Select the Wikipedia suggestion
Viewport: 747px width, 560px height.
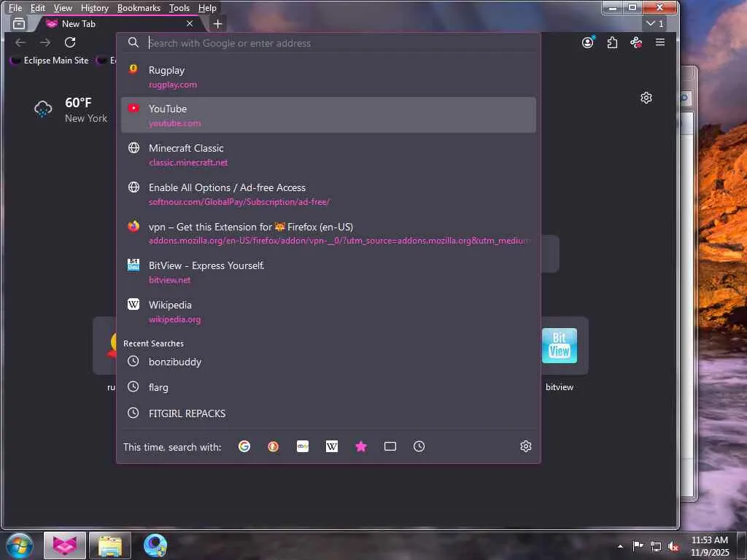[x=328, y=312]
